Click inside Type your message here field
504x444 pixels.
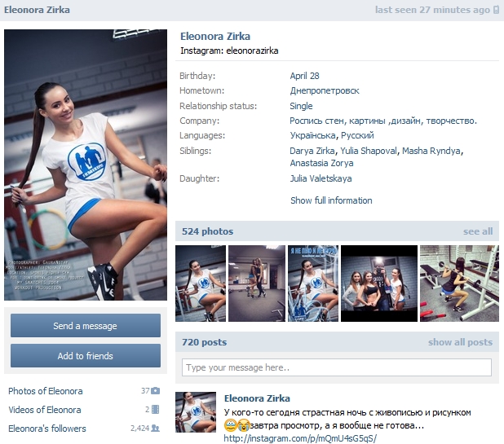tap(337, 367)
